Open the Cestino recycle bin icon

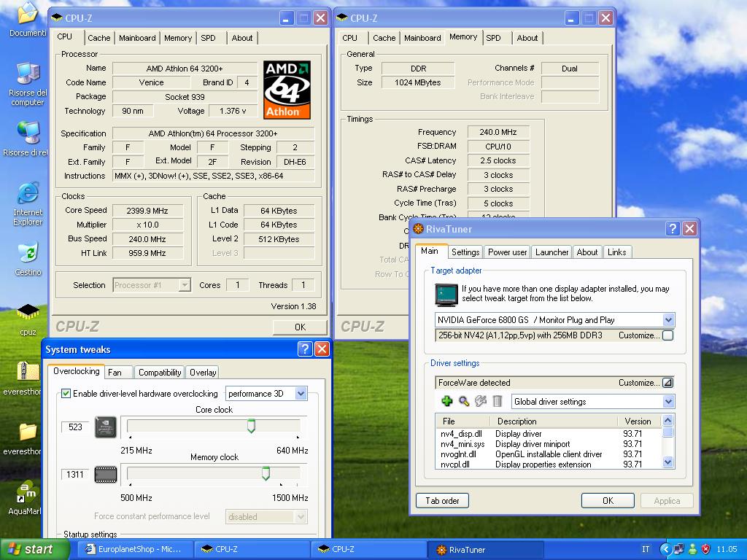[28, 260]
